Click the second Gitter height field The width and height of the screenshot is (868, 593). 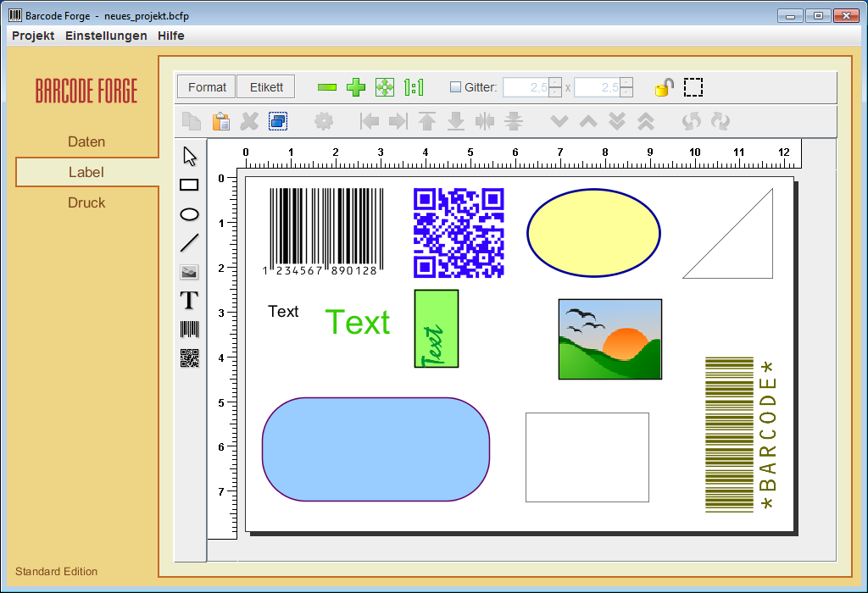coord(598,87)
